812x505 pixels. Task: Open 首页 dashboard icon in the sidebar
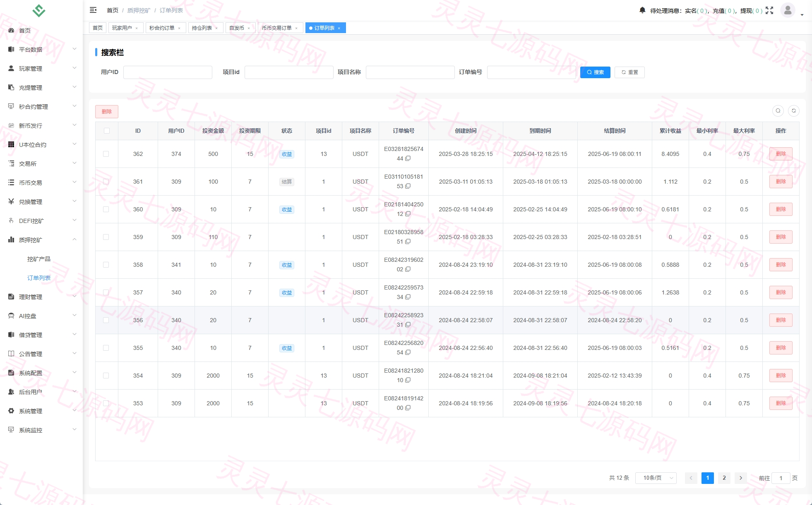11,31
